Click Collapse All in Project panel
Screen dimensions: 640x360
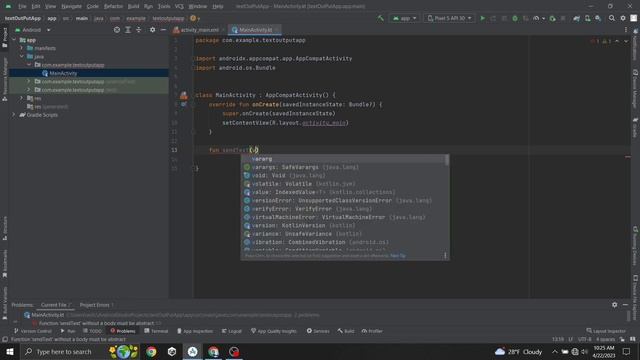pos(139,30)
